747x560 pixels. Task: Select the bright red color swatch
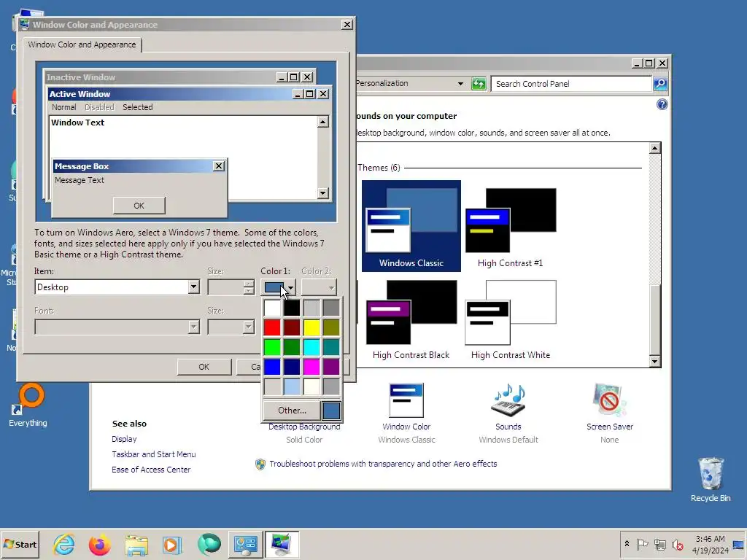(x=272, y=327)
